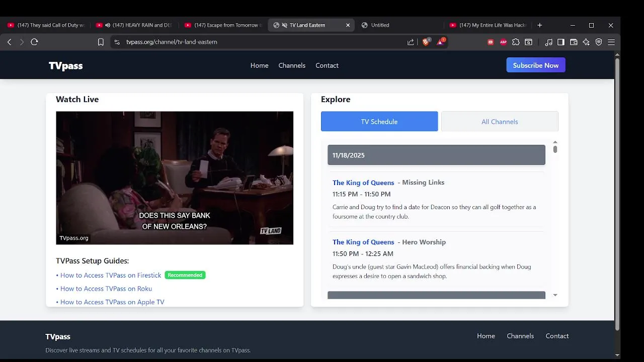Open 'The King of Queens' Missing Links listing

(x=363, y=183)
